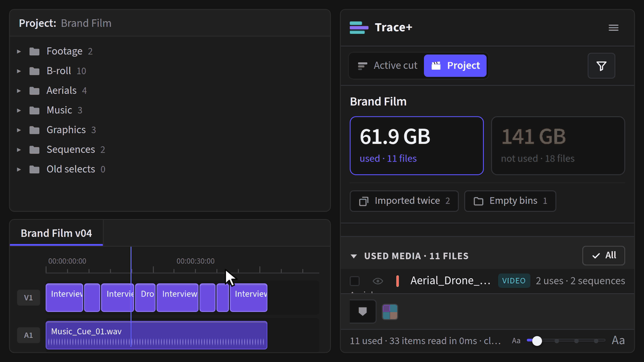Viewport: 644px width, 362px height.
Task: Collapse the Used Media section
Action: (x=354, y=256)
